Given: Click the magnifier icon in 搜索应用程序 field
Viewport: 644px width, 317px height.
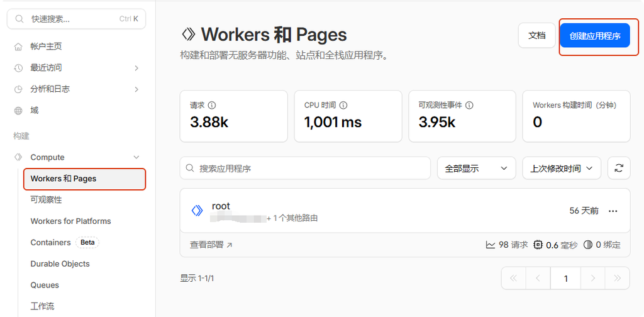Looking at the screenshot, I should [x=190, y=169].
